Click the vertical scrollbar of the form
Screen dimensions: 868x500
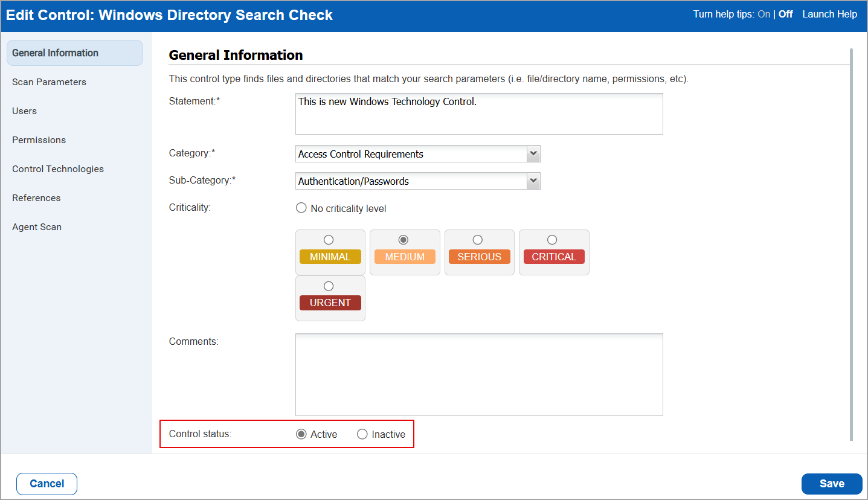click(852, 245)
